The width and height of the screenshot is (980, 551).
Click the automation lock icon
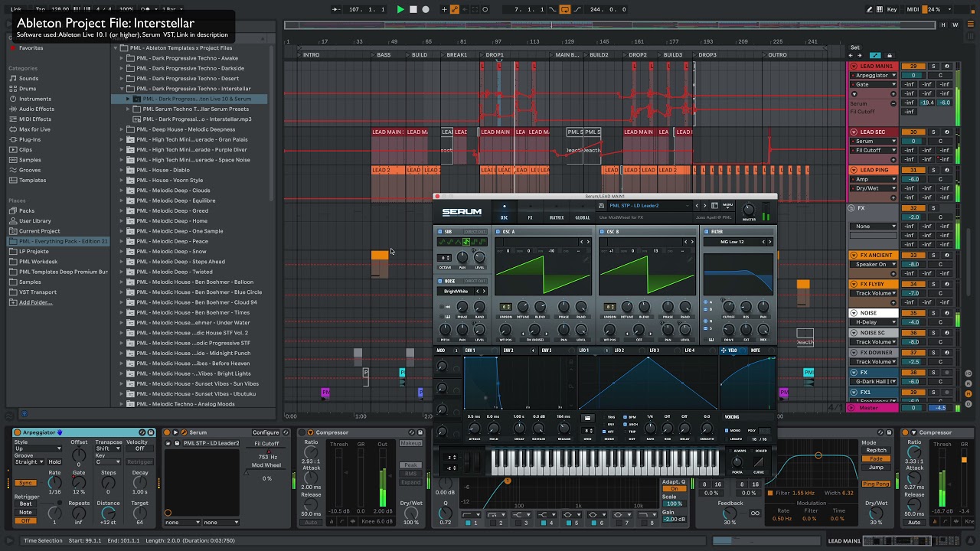click(888, 55)
